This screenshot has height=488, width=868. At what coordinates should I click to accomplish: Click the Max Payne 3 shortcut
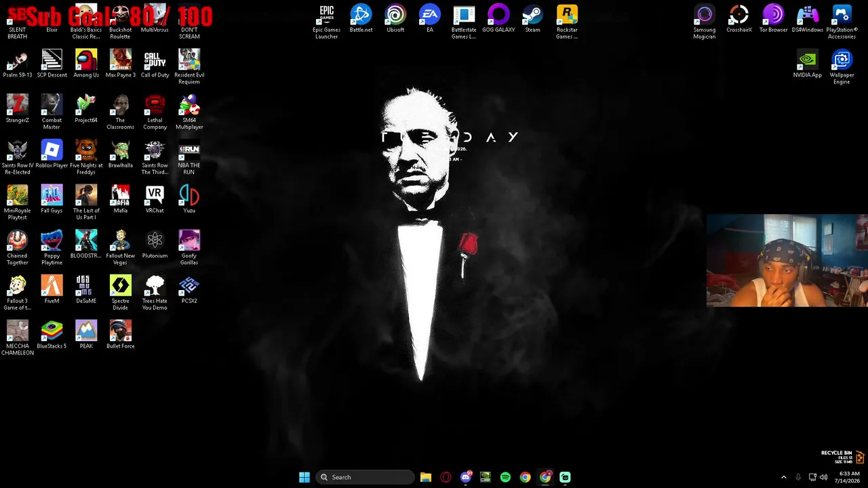(120, 64)
